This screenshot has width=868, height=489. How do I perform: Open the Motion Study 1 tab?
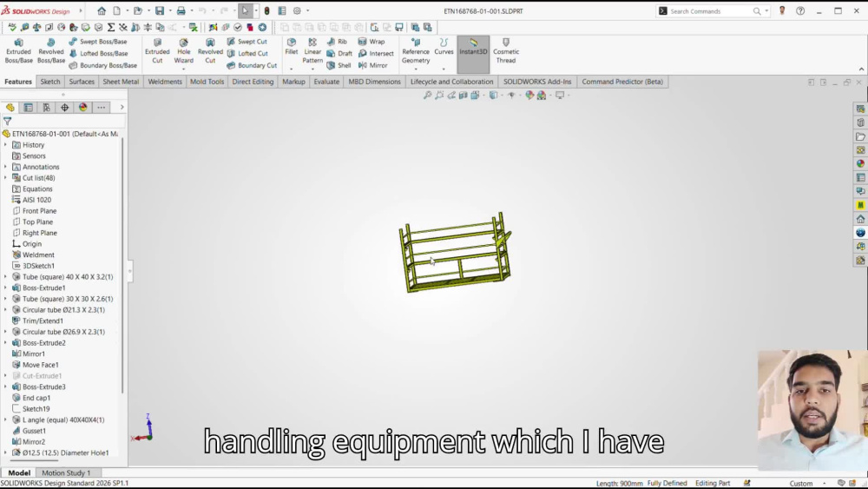pyautogui.click(x=66, y=472)
